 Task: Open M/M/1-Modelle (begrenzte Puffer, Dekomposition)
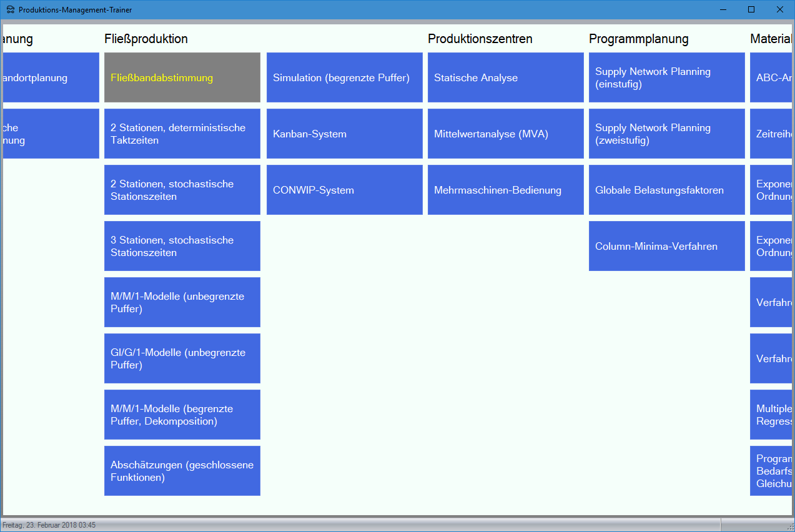coord(182,415)
